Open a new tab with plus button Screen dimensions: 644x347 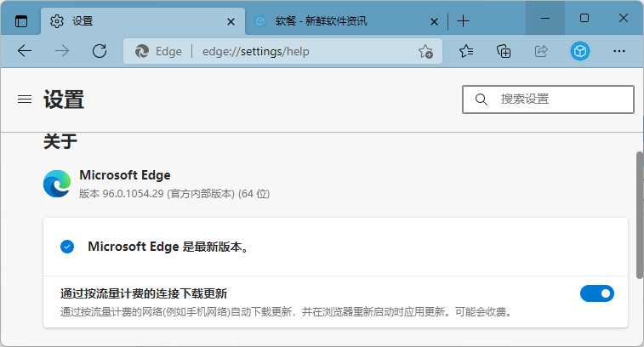tap(463, 21)
